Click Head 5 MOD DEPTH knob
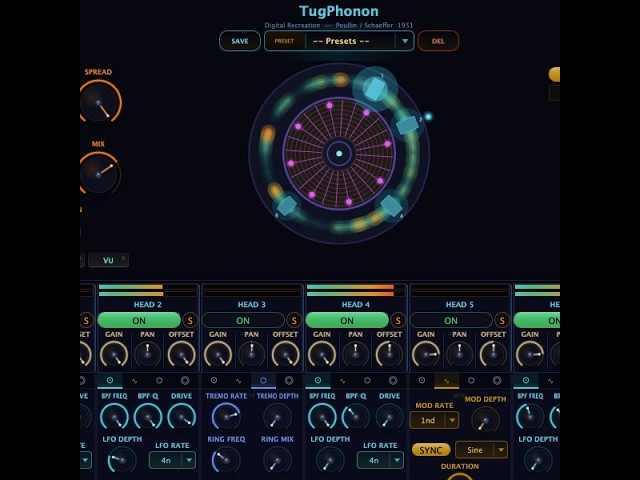This screenshot has width=640, height=480. point(485,420)
